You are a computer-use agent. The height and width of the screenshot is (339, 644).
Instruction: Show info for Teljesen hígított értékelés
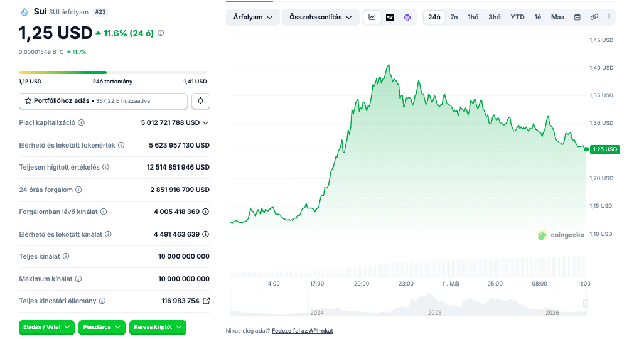105,167
